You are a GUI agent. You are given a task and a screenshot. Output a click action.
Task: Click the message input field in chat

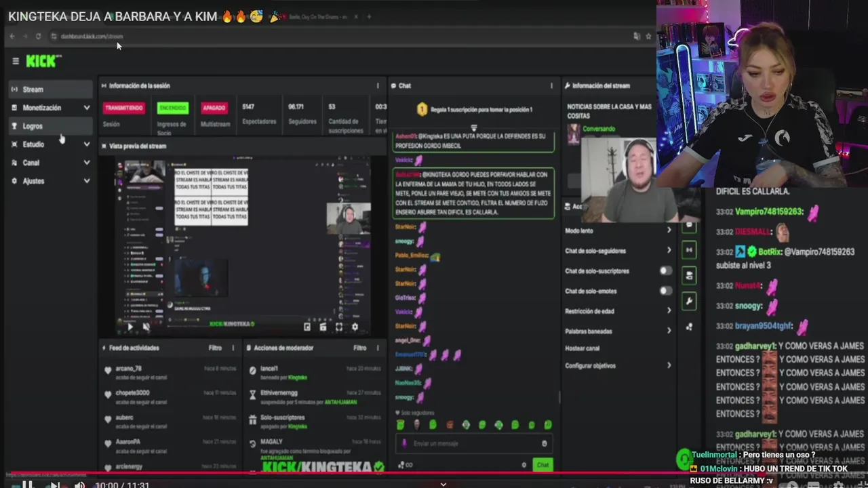pyautogui.click(x=473, y=443)
